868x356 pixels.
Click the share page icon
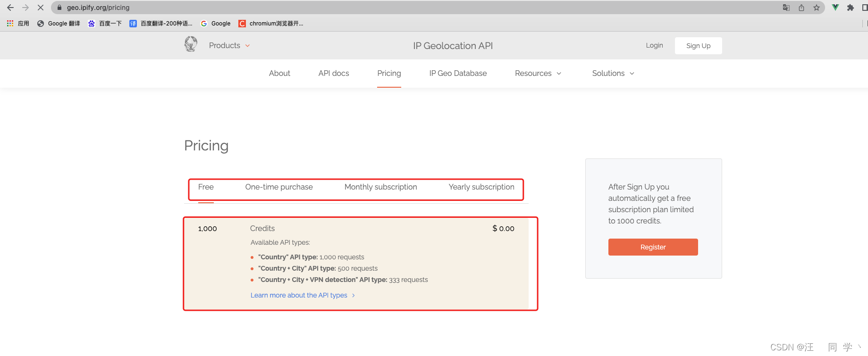click(x=801, y=8)
